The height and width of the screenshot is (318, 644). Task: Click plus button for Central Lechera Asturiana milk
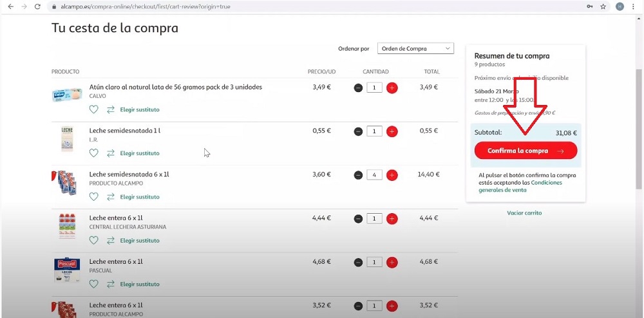[392, 219]
